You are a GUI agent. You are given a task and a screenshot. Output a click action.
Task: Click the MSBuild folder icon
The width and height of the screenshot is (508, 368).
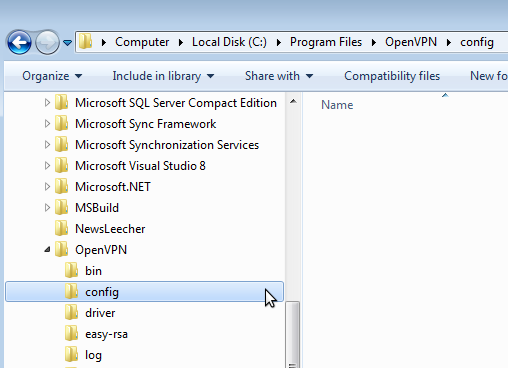point(62,207)
